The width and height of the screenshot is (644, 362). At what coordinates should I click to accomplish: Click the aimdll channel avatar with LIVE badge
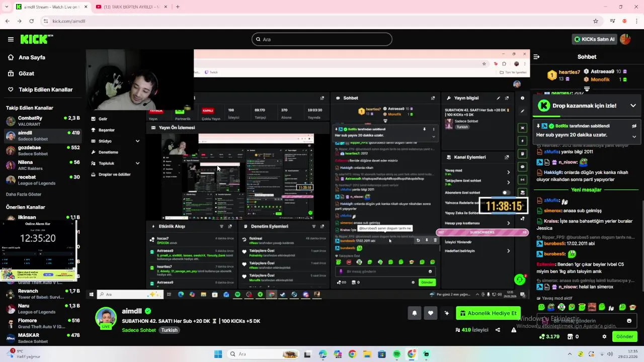[106, 318]
